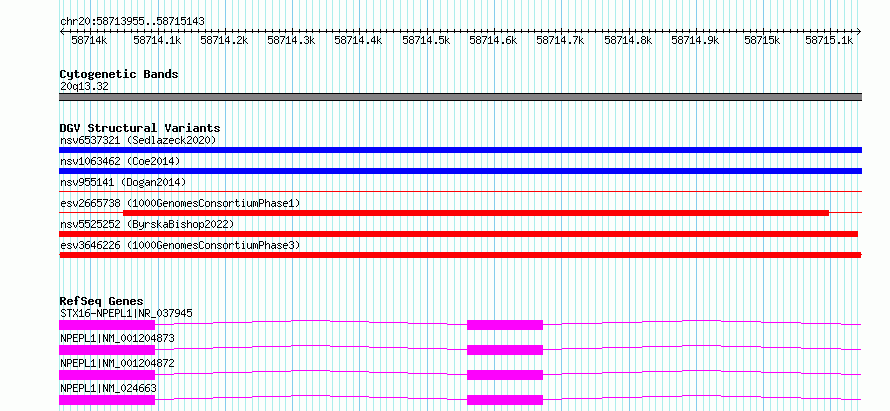Click first exon of NPEPL1 NM_001204872
The image size is (890, 411).
pyautogui.click(x=107, y=375)
